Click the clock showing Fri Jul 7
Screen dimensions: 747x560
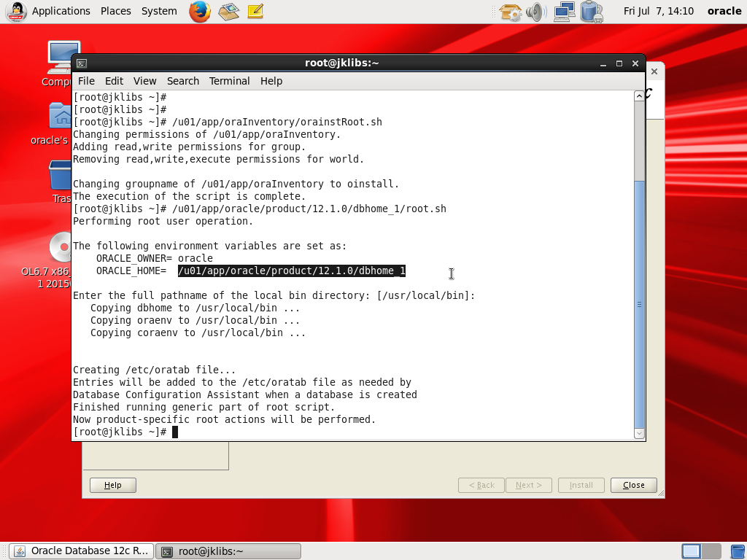click(659, 11)
